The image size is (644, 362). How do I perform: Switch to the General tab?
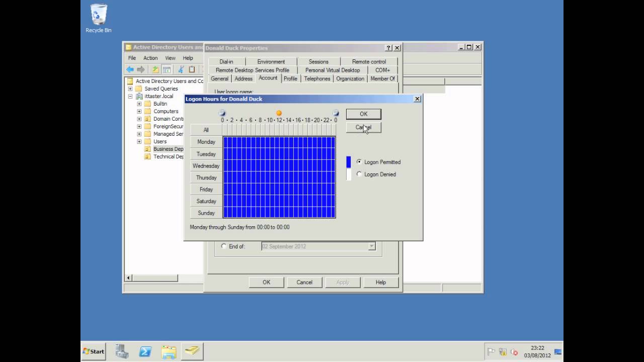point(219,78)
